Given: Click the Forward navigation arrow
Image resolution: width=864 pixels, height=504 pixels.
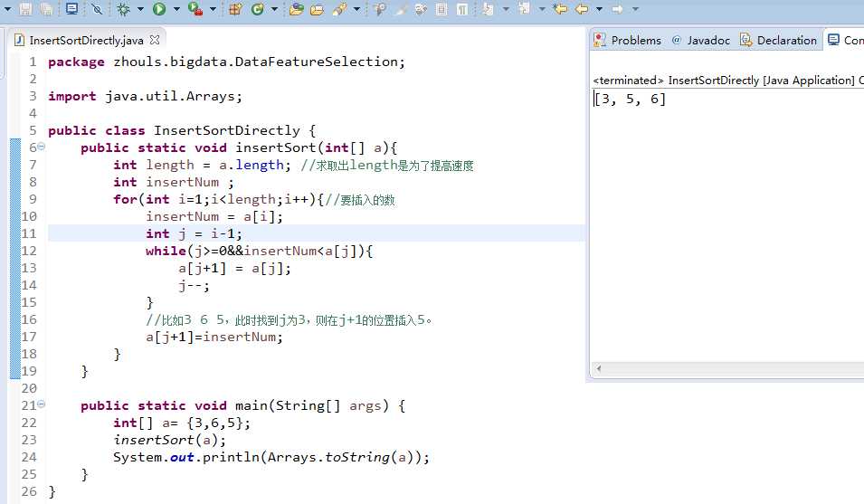Looking at the screenshot, I should tap(617, 9).
